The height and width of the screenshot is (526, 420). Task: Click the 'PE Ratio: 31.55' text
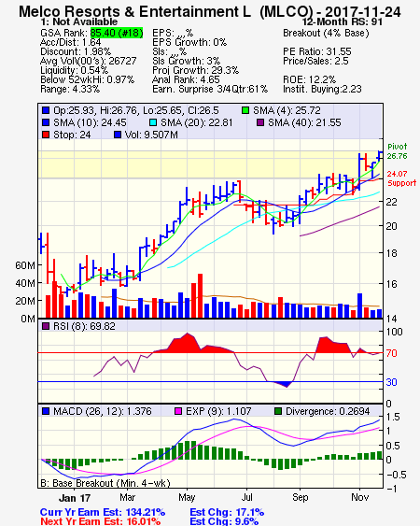pos(317,51)
